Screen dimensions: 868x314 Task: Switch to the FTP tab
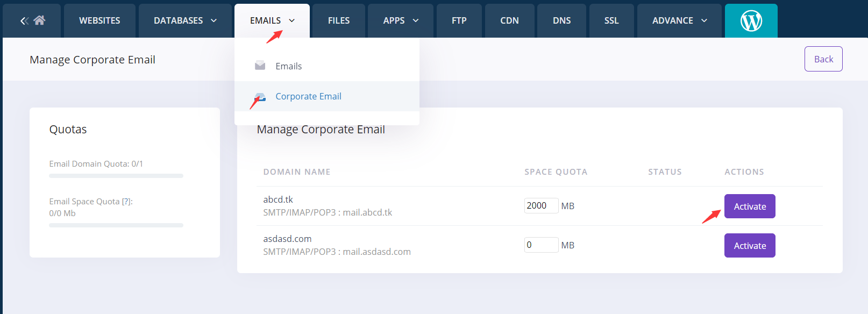[x=459, y=21]
